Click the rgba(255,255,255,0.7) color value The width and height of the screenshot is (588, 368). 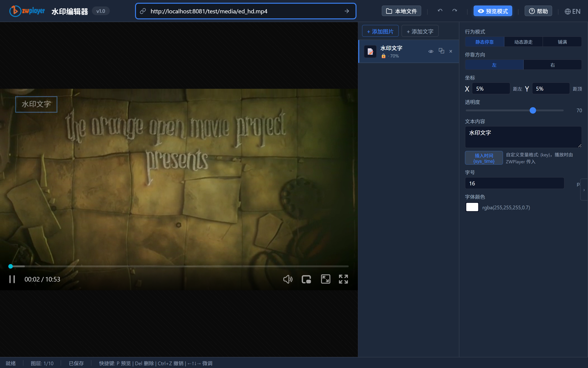coord(506,207)
